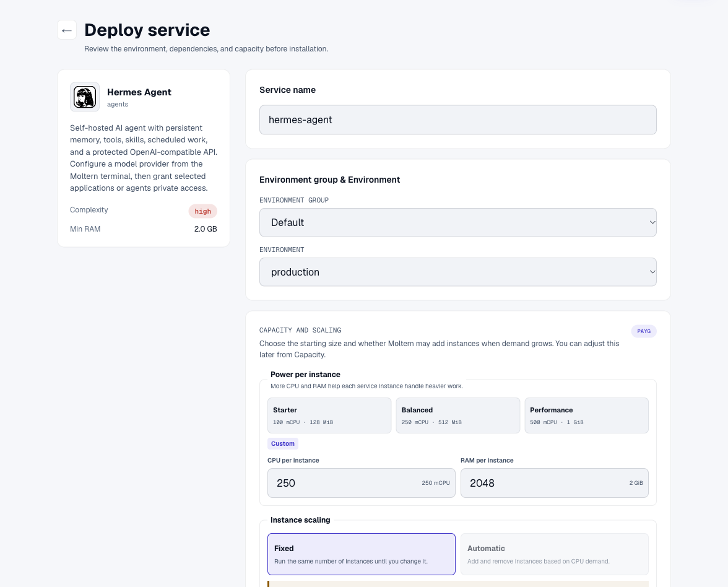This screenshot has height=587, width=728.
Task: Select the Balanced power preset
Action: [x=458, y=415]
